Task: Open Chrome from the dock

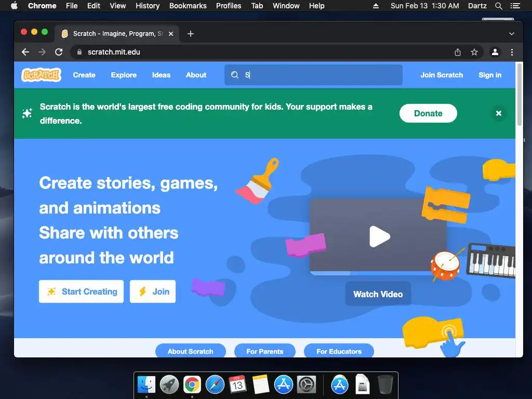Action: pyautogui.click(x=192, y=385)
